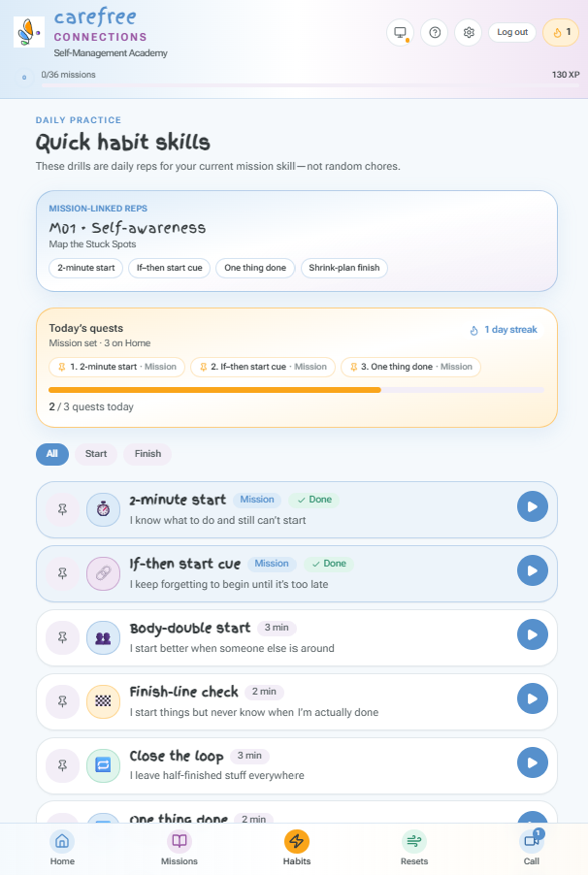Image resolution: width=588 pixels, height=875 pixels.
Task: Play the Body-double start drill
Action: click(532, 634)
